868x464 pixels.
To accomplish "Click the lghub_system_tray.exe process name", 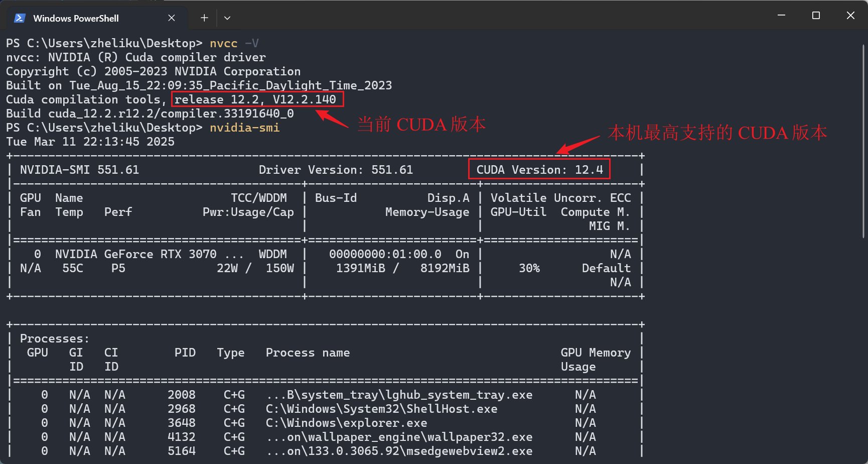I will [399, 395].
